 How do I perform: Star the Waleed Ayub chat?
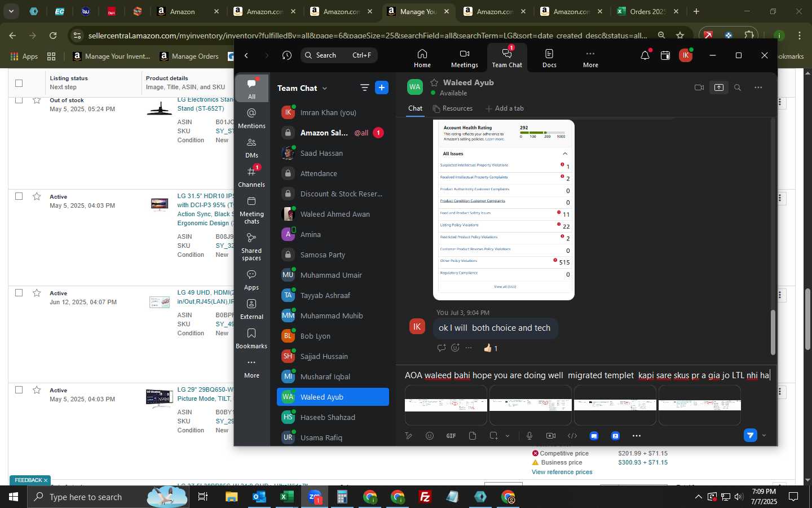(434, 82)
